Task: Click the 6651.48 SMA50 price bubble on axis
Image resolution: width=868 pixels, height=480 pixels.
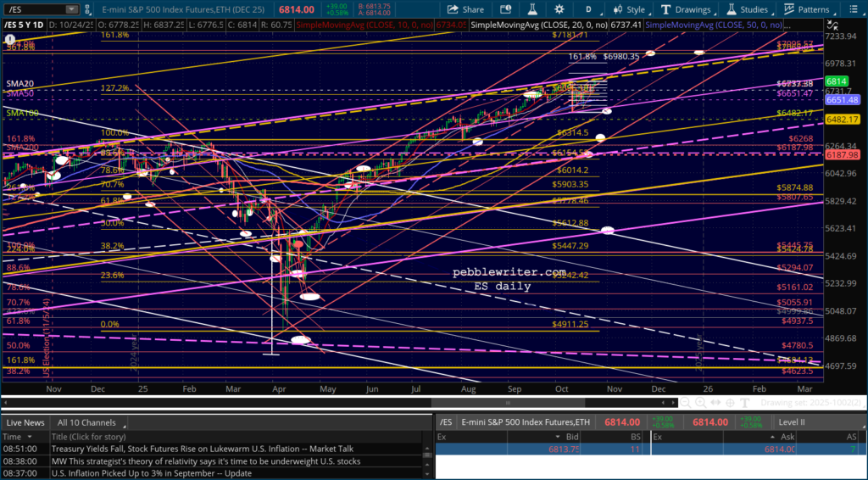Action: pyautogui.click(x=842, y=100)
